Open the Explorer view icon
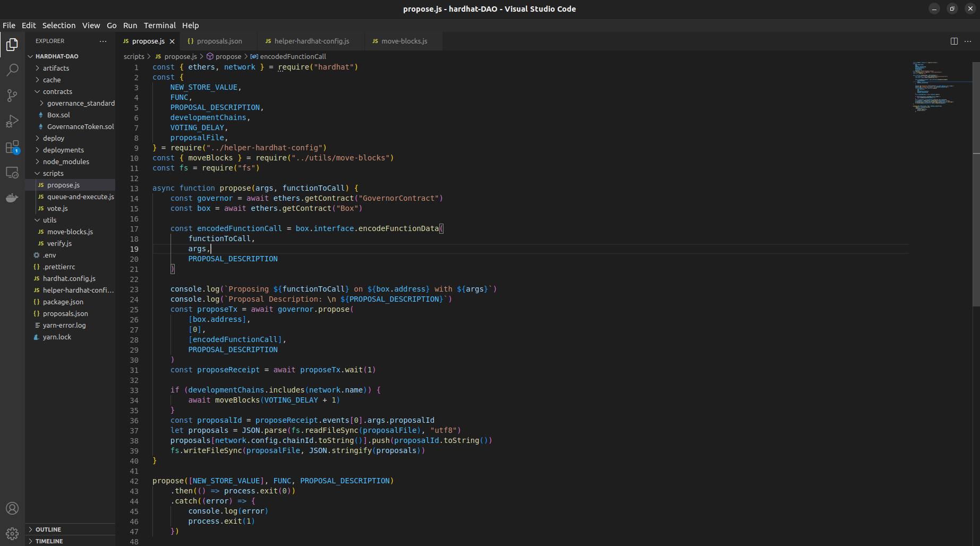This screenshot has width=980, height=546. [12, 45]
